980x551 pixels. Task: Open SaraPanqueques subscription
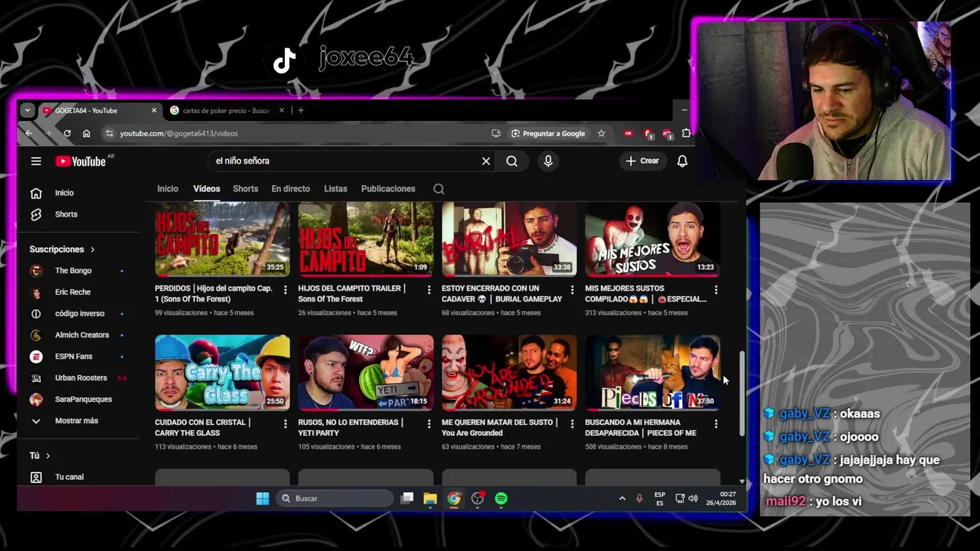pos(83,399)
